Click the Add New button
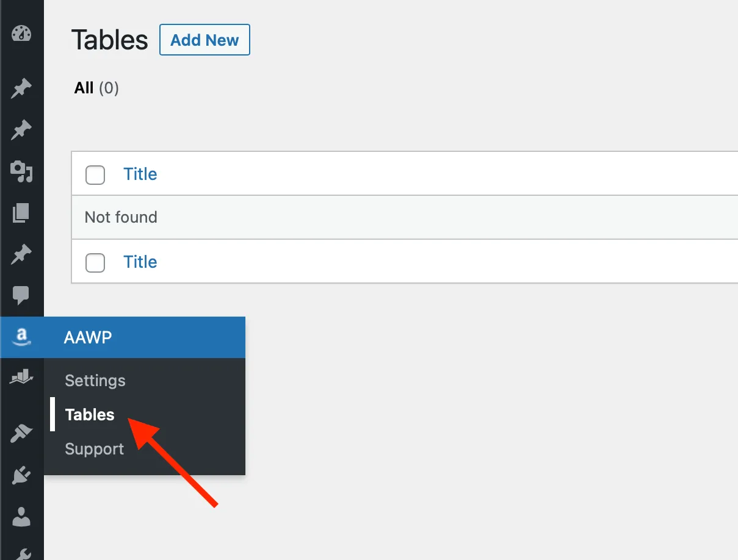This screenshot has width=738, height=560. [204, 40]
